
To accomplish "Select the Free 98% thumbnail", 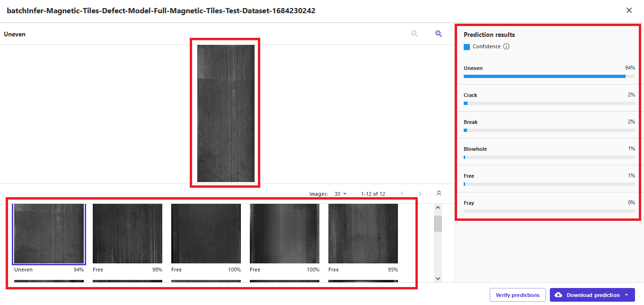I will click(127, 234).
